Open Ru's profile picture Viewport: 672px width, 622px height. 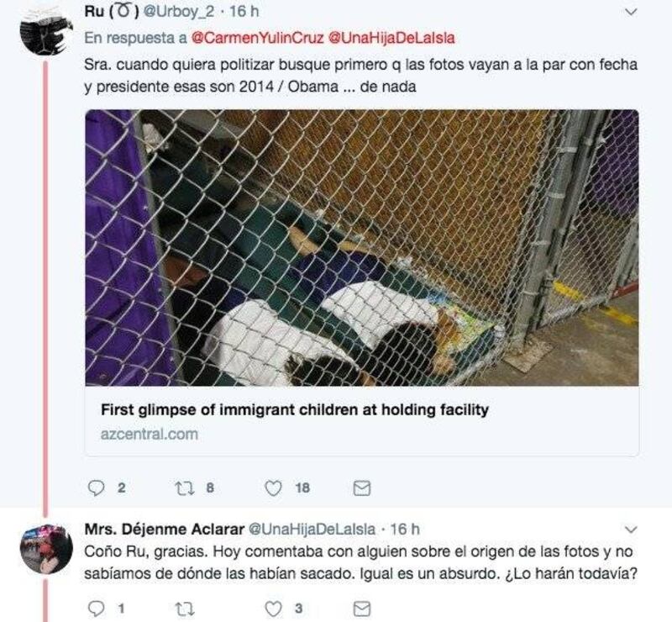[x=46, y=29]
